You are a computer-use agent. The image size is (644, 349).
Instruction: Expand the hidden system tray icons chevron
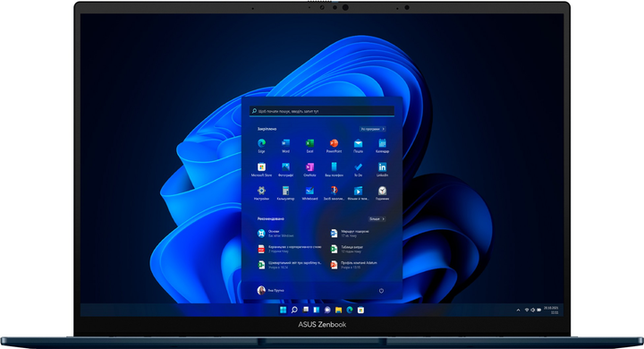coord(518,311)
